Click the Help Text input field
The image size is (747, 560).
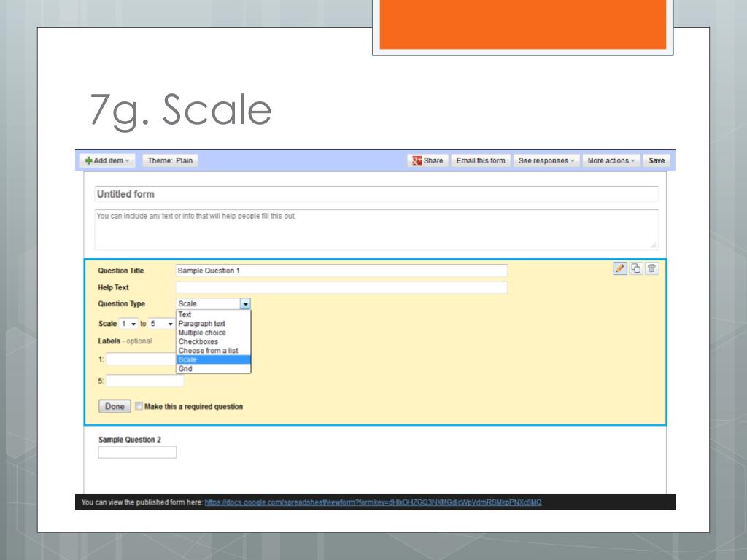coord(341,287)
